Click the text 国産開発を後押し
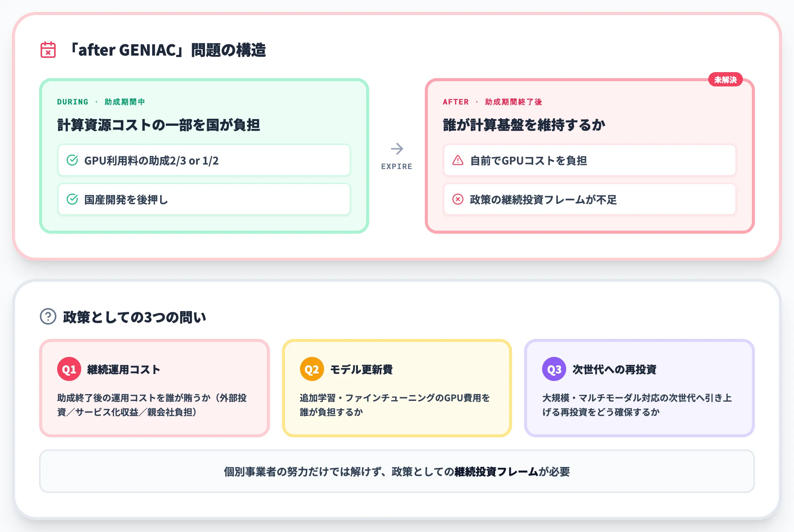 click(126, 199)
